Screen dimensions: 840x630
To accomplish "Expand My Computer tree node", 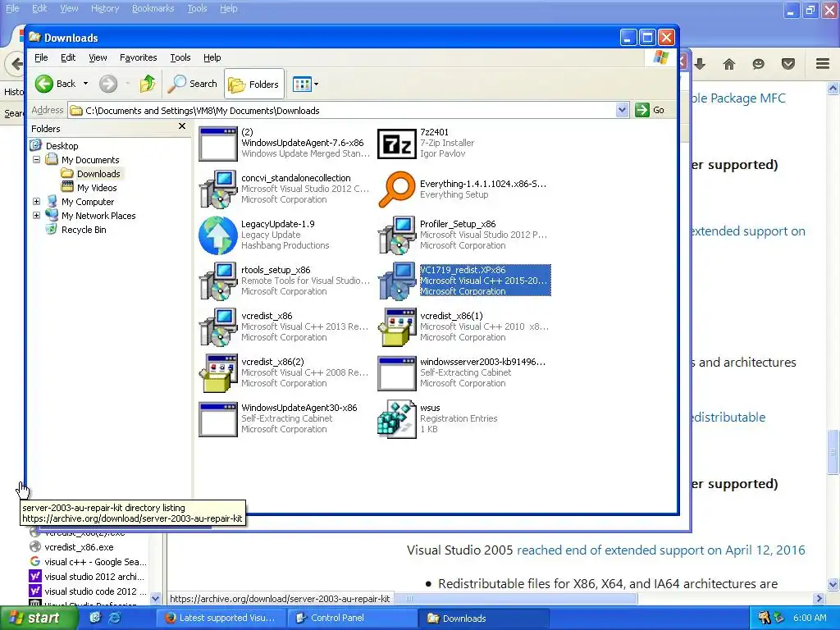I will point(36,202).
